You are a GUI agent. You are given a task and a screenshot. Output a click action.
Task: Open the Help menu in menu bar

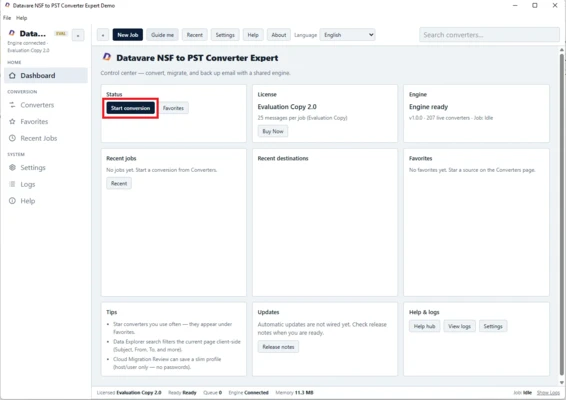tap(21, 18)
